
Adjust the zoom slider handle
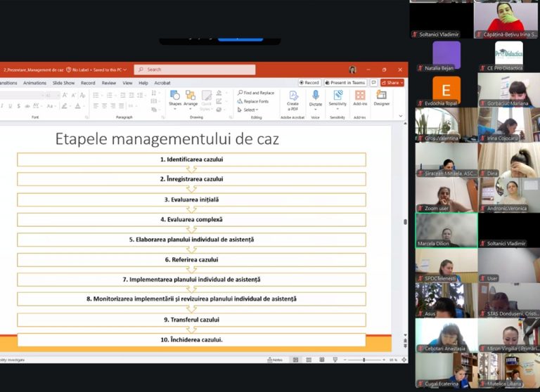[x=364, y=360]
